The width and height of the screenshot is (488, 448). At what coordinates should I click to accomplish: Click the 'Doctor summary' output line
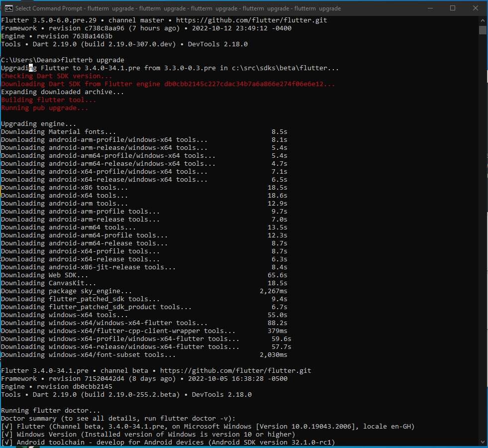(99, 418)
